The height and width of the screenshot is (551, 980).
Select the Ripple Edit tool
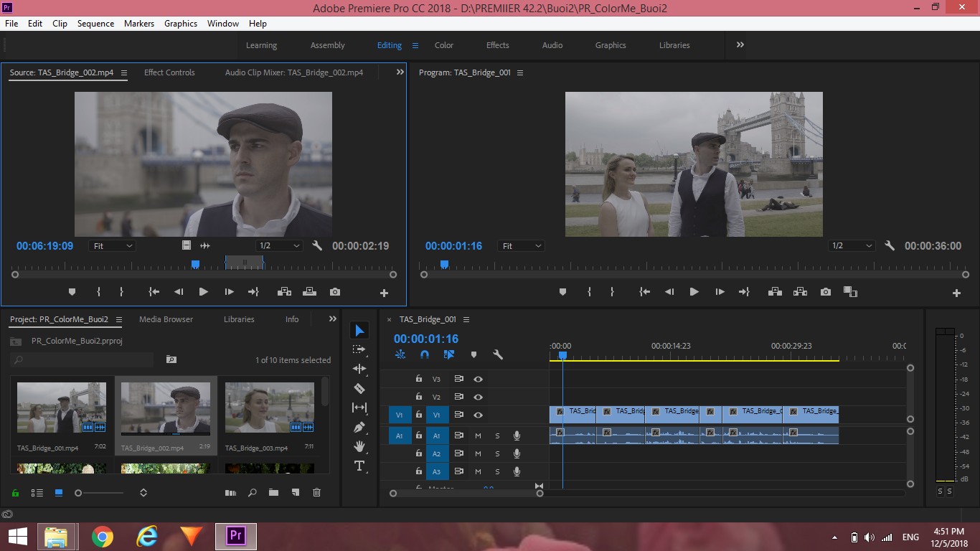click(x=359, y=369)
